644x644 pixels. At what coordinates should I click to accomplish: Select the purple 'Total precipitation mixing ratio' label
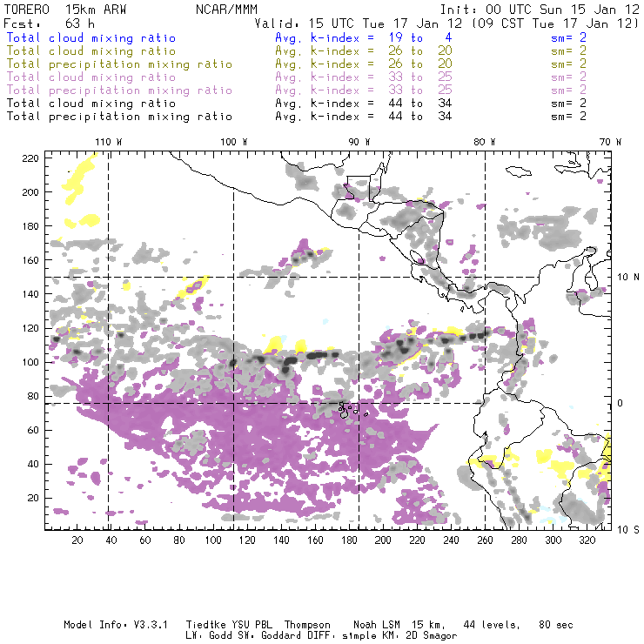click(119, 91)
